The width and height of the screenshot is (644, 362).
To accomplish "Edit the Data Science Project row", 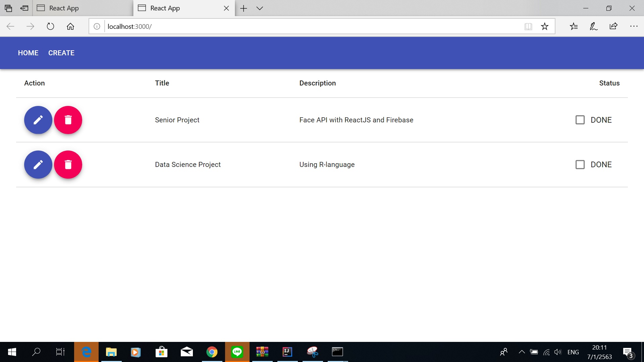I will click(38, 165).
